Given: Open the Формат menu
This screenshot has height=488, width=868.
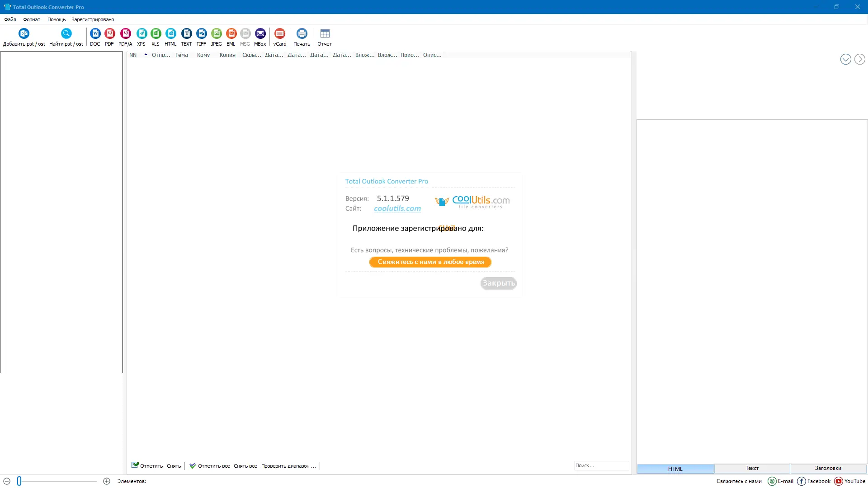Looking at the screenshot, I should pyautogui.click(x=32, y=19).
